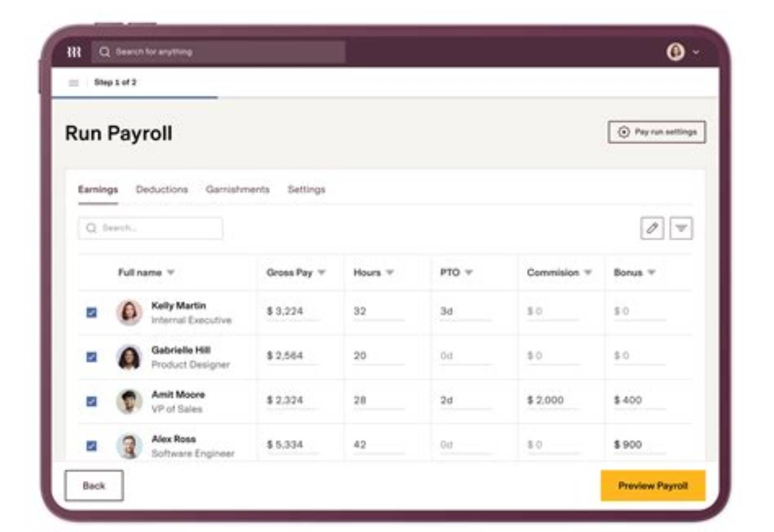Open Commision column dropdown arrow

[588, 273]
